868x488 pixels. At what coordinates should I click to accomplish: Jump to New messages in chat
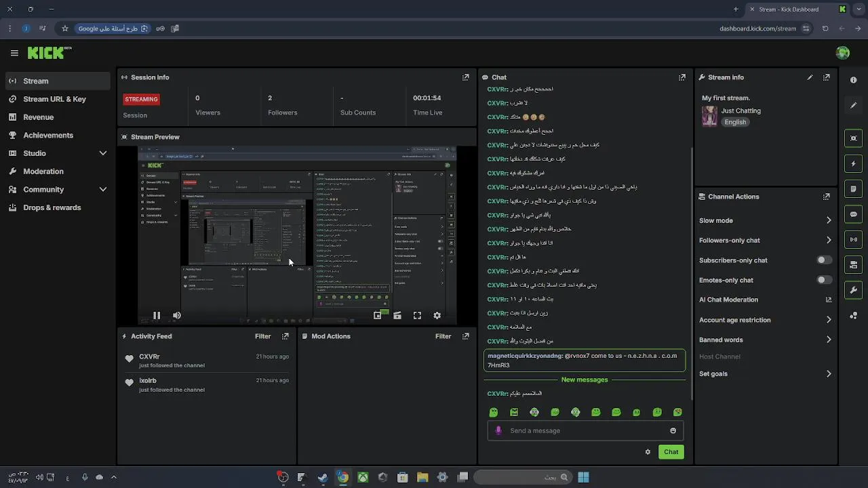coord(585,380)
